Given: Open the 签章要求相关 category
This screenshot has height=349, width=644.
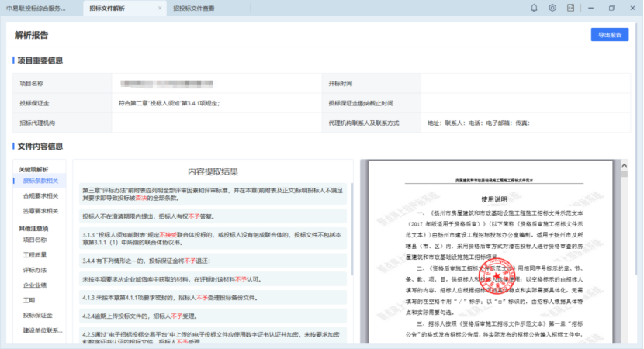Looking at the screenshot, I should pos(40,210).
